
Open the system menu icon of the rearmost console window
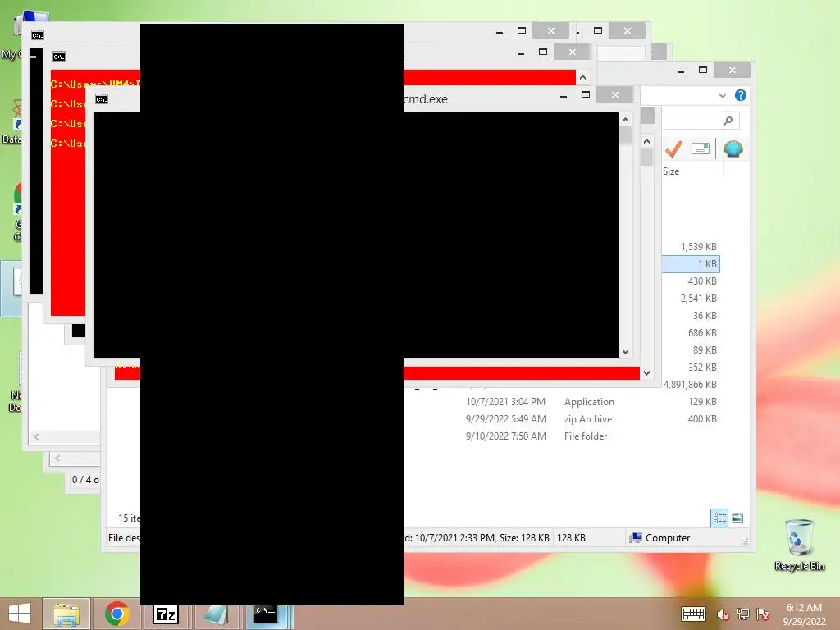(38, 35)
